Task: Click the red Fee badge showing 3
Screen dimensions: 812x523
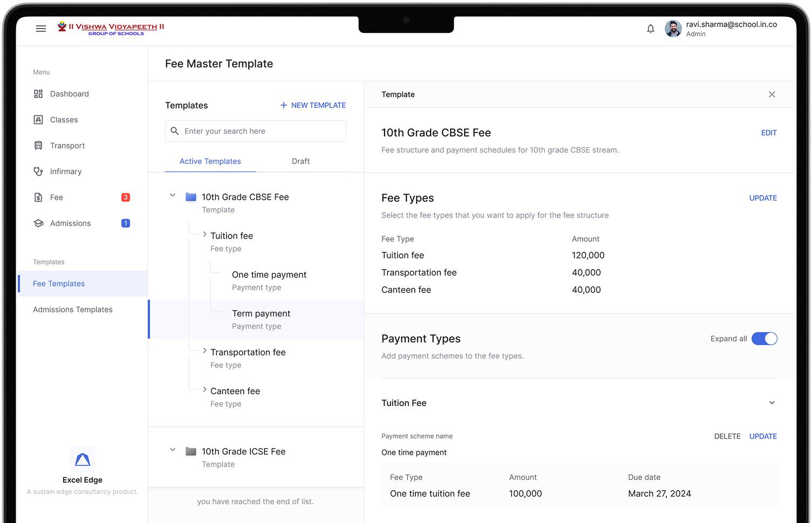Action: click(126, 197)
